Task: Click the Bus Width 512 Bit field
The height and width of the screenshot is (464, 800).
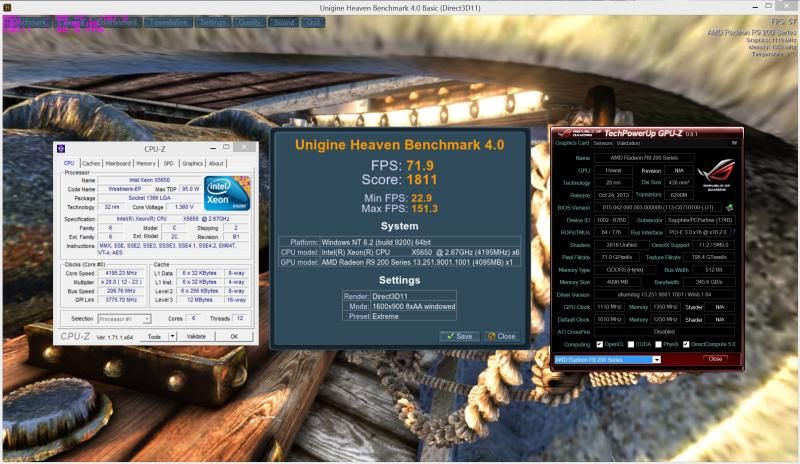Action: (x=713, y=270)
